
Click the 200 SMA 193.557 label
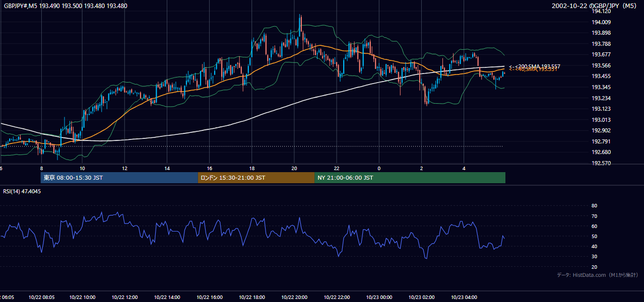534,66
